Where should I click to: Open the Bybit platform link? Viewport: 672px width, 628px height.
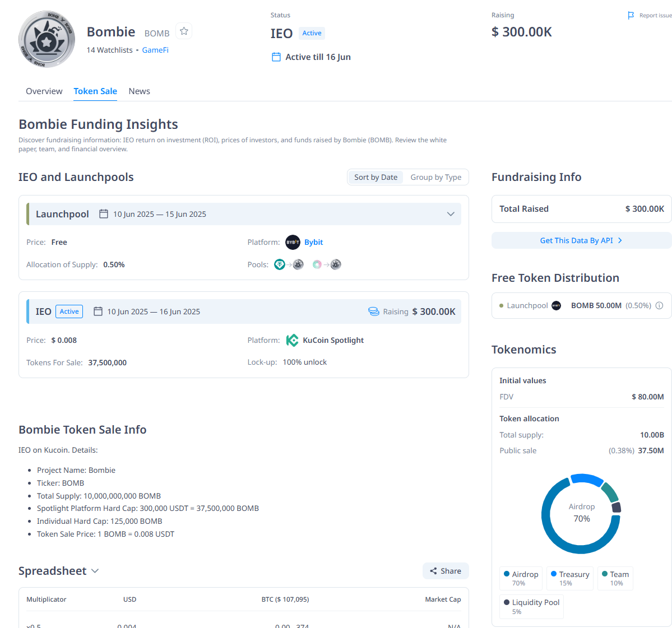(x=314, y=242)
